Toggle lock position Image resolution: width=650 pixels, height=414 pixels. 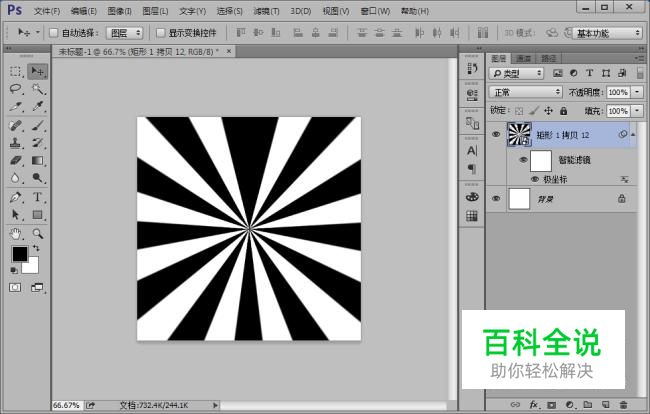[548, 111]
